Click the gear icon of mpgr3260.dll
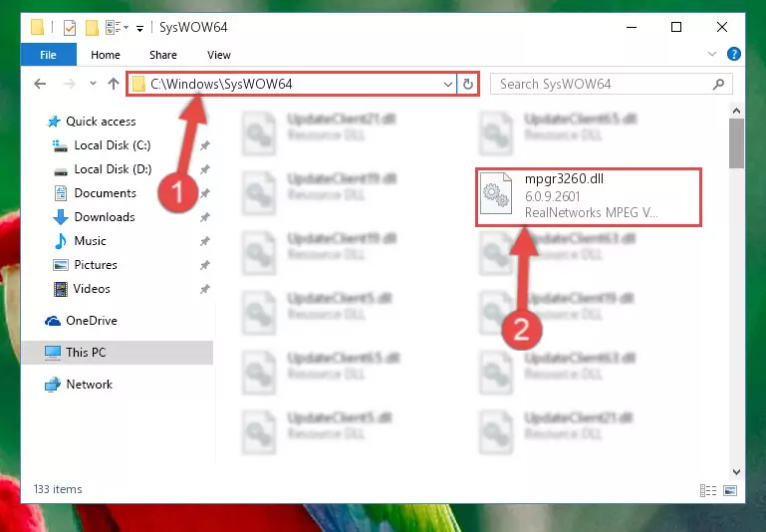Viewport: 766px width, 532px height. (x=496, y=194)
